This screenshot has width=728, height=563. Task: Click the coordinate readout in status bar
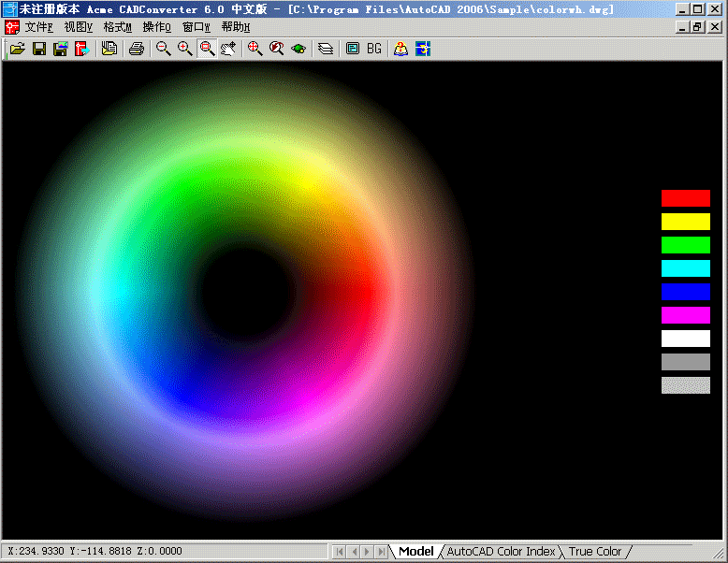pyautogui.click(x=95, y=552)
